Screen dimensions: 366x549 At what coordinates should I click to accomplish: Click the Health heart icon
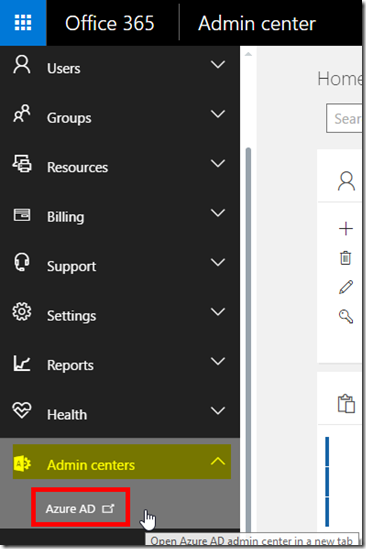tap(22, 410)
